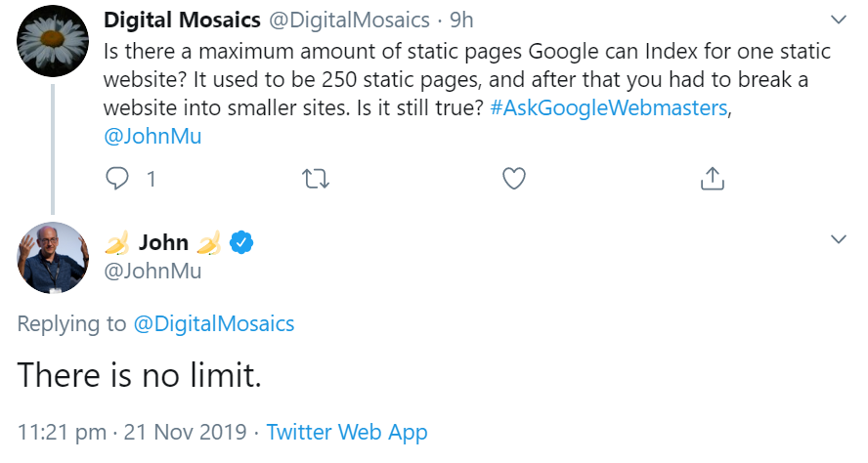Click the banana emoji before John's name
Screen dimensions: 868x463
pos(116,242)
